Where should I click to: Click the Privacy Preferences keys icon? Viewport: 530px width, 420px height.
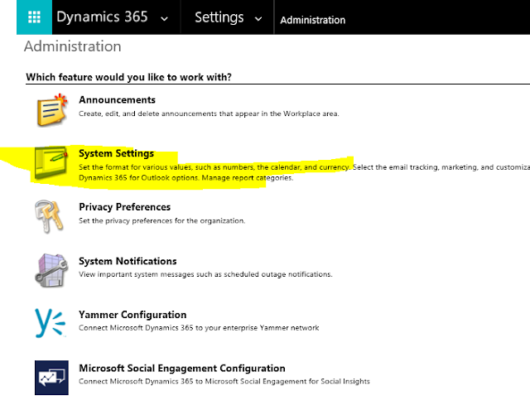click(50, 216)
